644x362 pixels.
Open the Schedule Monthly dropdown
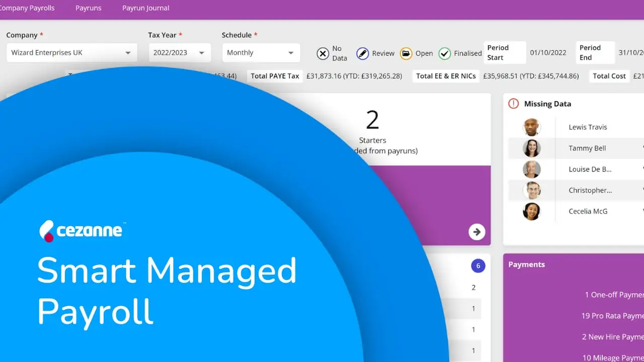pos(261,53)
